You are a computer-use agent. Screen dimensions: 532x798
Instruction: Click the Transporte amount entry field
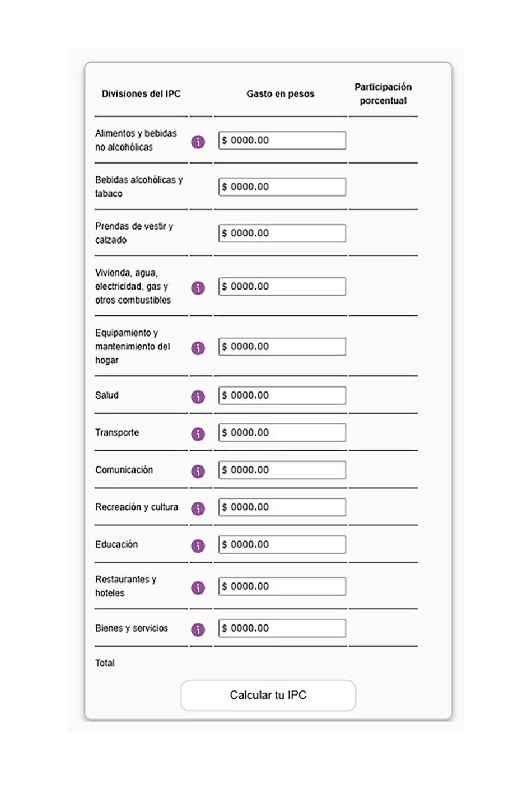pyautogui.click(x=282, y=432)
